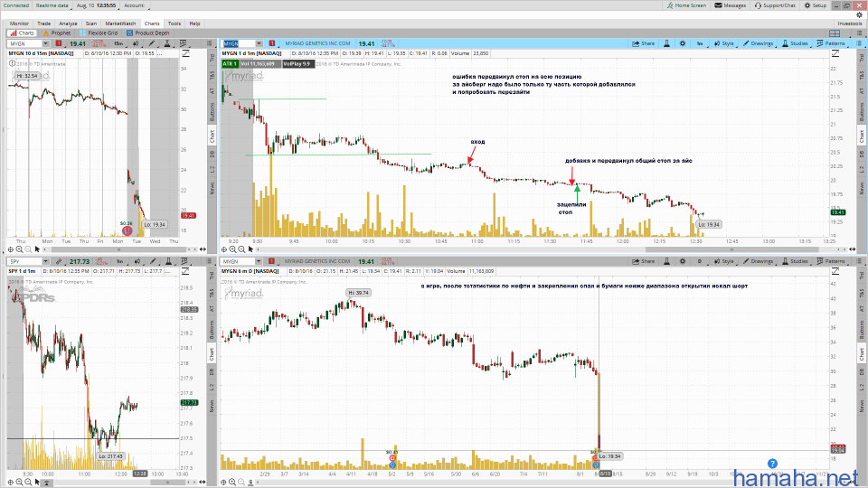The height and width of the screenshot is (488, 868).
Task: Click zoom-out magnifier under 1m MYGN chart
Action: (x=241, y=249)
